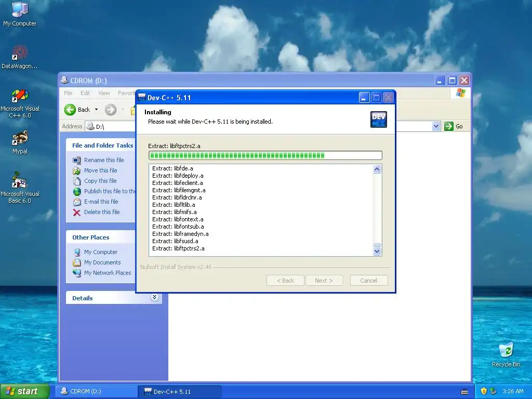Go to My Network Places link

click(108, 273)
